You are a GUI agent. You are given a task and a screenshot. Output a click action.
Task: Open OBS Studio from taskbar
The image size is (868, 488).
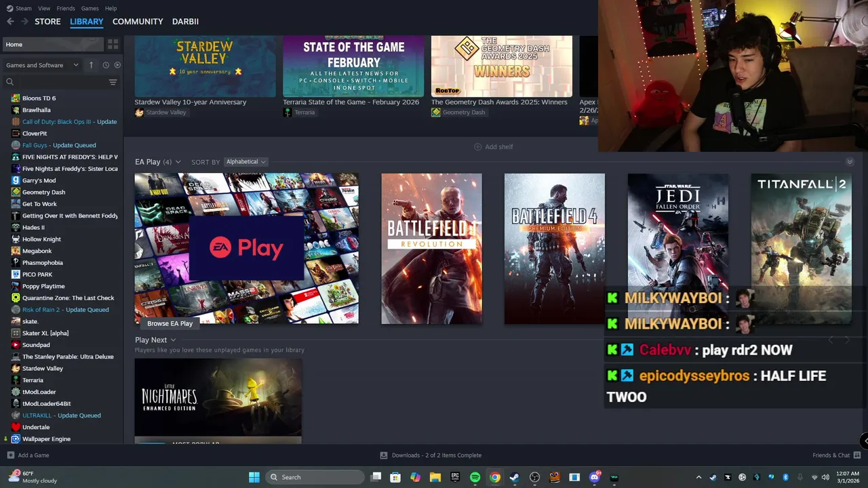(x=534, y=477)
